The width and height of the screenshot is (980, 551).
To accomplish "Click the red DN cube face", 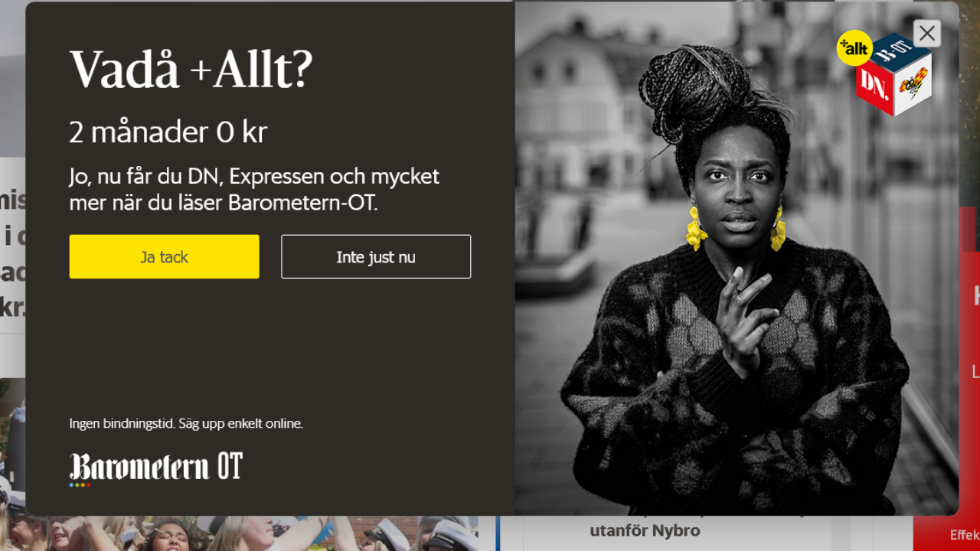I will [874, 89].
